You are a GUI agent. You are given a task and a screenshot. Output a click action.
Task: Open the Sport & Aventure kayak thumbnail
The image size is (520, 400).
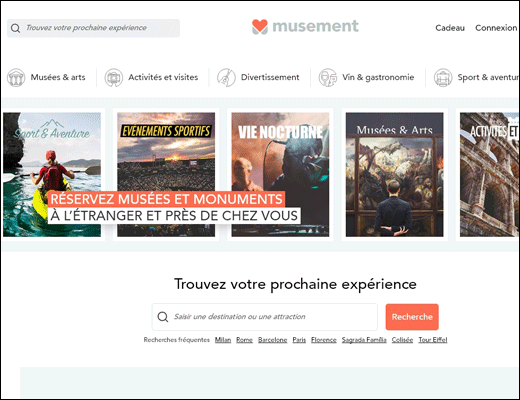click(x=52, y=175)
